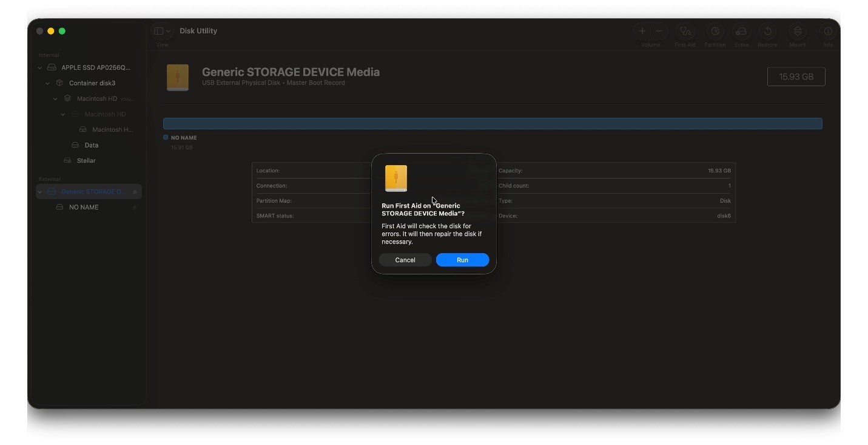868x445 pixels.
Task: Click the First Aid stethoscope icon
Action: pyautogui.click(x=685, y=32)
